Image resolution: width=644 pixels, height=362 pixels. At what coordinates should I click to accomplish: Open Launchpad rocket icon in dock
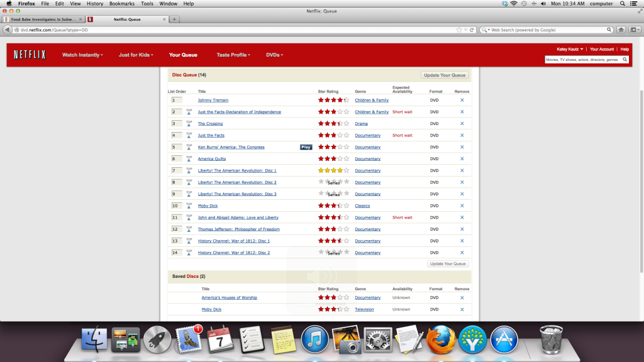(157, 339)
